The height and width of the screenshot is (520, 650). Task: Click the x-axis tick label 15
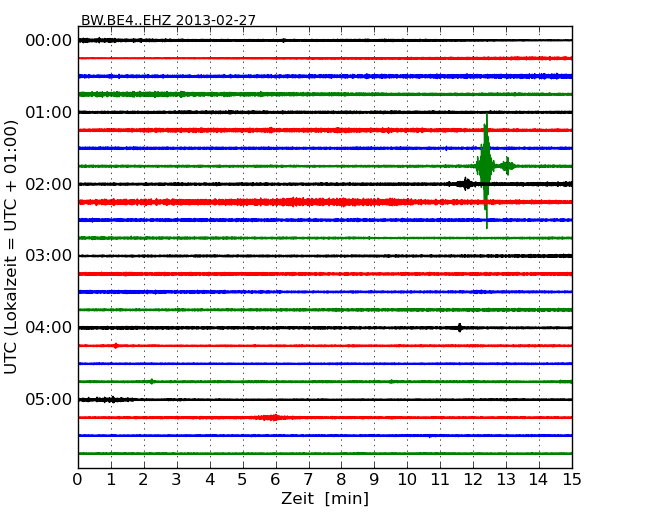[x=571, y=480]
